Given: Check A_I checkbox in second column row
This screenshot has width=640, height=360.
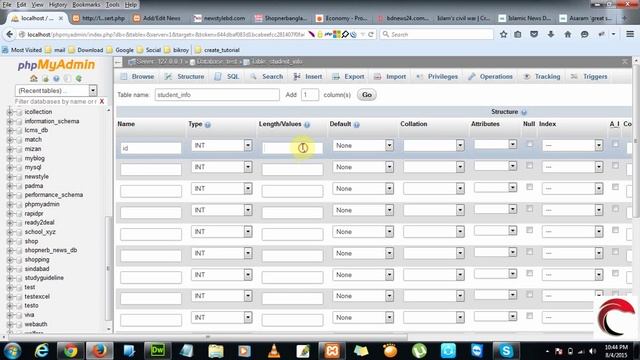Looking at the screenshot, I should pyautogui.click(x=615, y=166).
